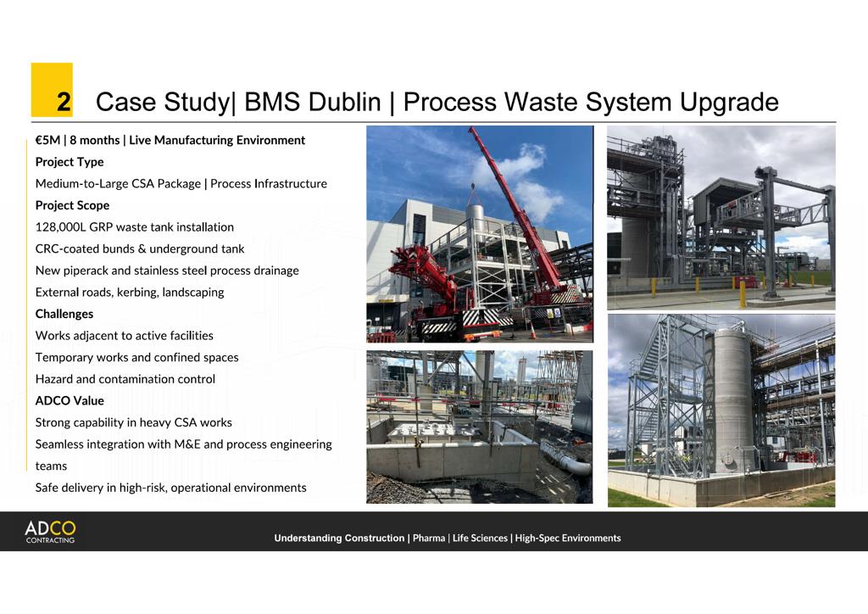
Task: Click the slide title about BMS Dublin
Action: (438, 102)
